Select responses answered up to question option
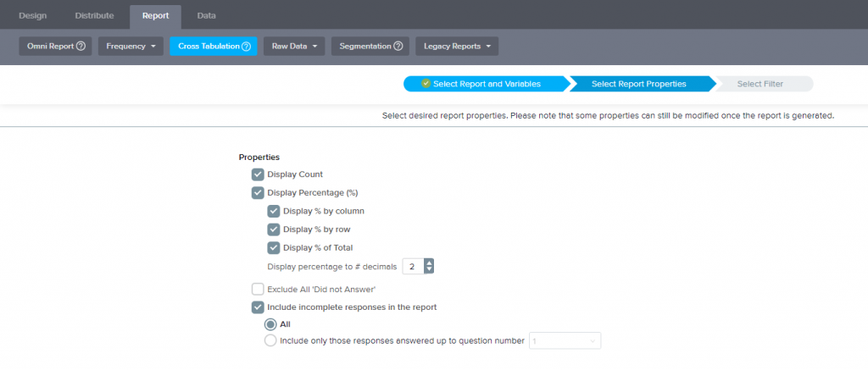This screenshot has width=868, height=370. [270, 341]
